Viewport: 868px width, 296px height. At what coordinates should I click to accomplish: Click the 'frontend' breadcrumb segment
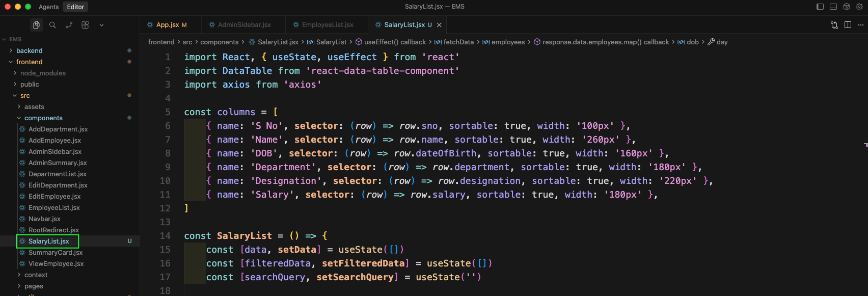pyautogui.click(x=161, y=42)
